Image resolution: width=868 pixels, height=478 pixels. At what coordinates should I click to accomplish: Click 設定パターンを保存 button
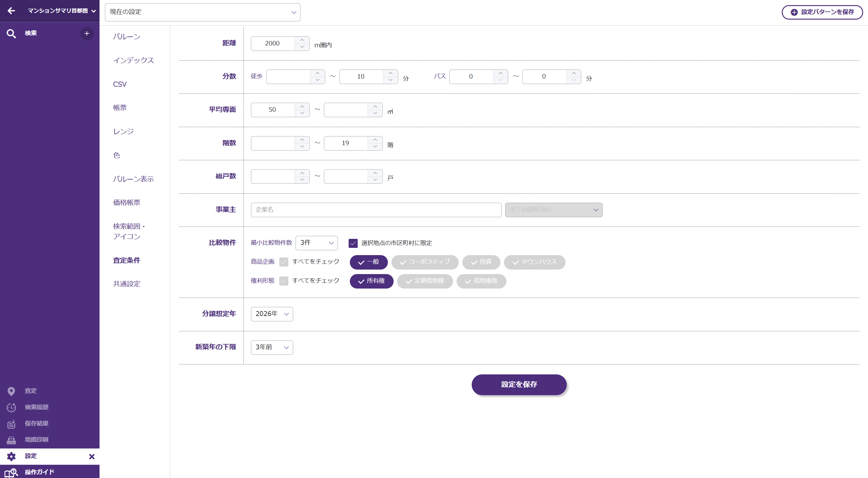click(822, 12)
